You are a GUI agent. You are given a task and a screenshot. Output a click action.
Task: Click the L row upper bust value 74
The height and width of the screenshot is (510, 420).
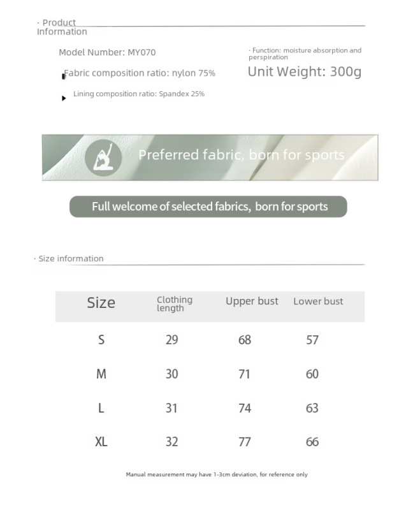(245, 408)
